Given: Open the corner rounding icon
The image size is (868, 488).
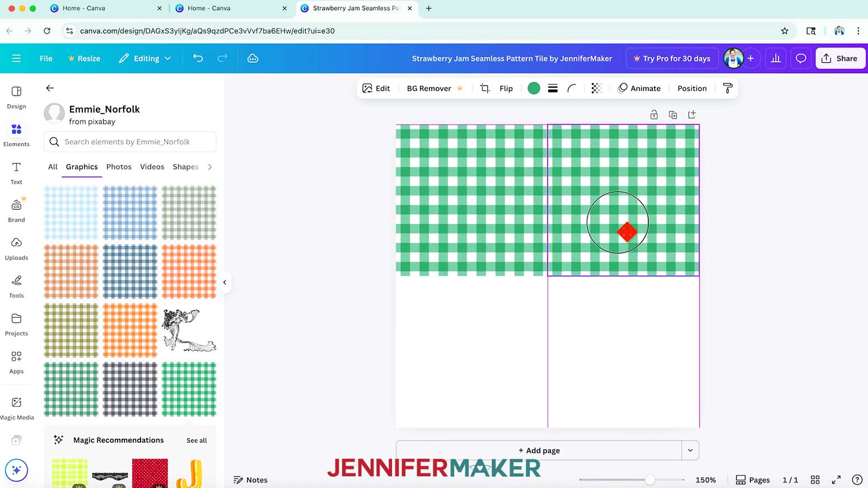Looking at the screenshot, I should (x=572, y=88).
